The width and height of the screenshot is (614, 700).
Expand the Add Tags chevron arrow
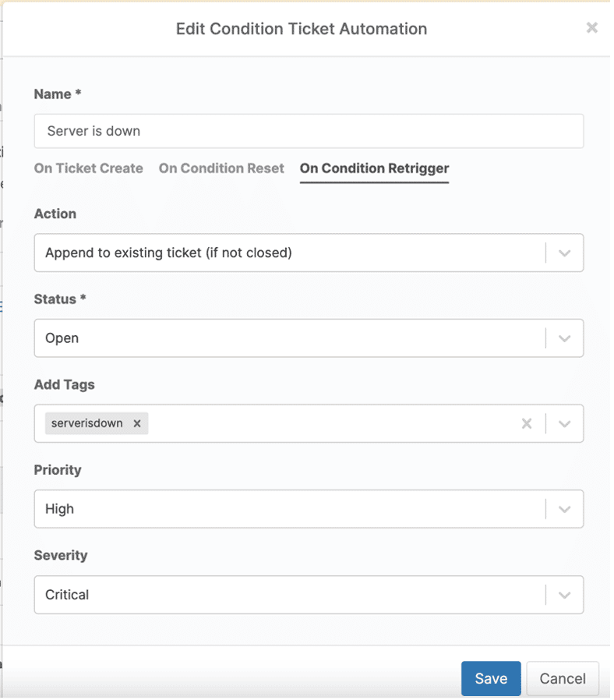[x=565, y=423]
